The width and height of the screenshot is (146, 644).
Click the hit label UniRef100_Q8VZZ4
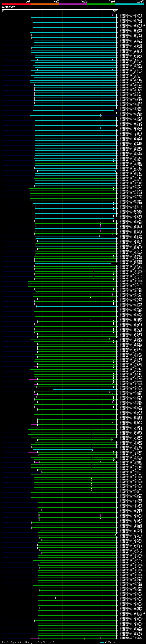pyautogui.click(x=131, y=20)
